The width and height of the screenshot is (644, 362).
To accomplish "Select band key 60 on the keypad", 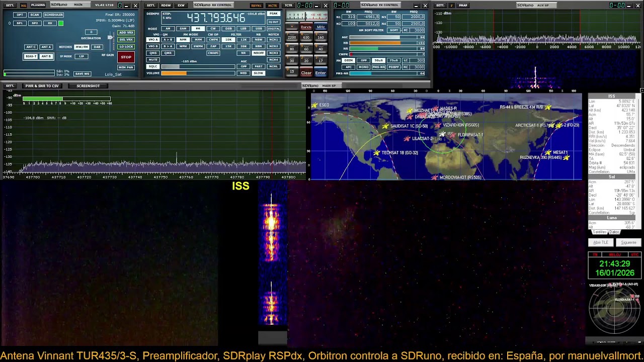I will pyautogui.click(x=306, y=49).
